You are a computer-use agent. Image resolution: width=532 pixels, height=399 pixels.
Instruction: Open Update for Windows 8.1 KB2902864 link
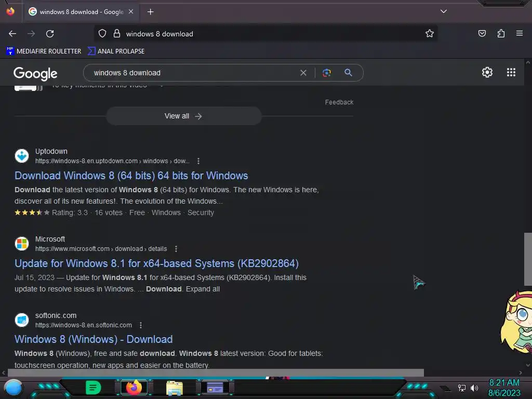point(156,263)
